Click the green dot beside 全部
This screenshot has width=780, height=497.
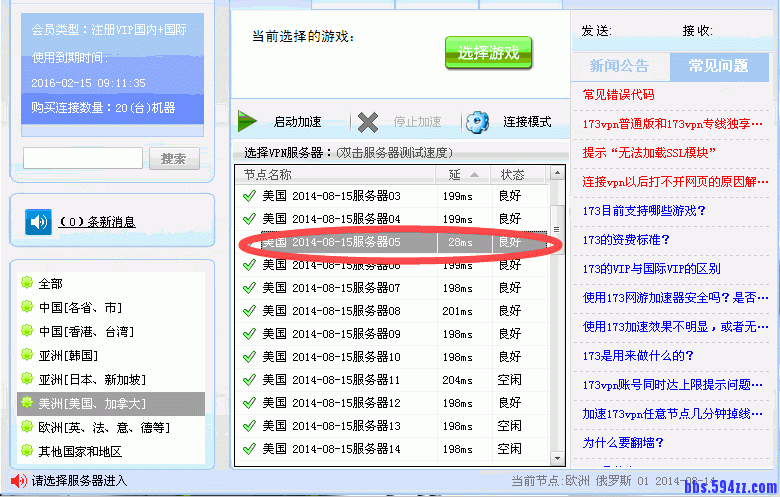point(26,284)
